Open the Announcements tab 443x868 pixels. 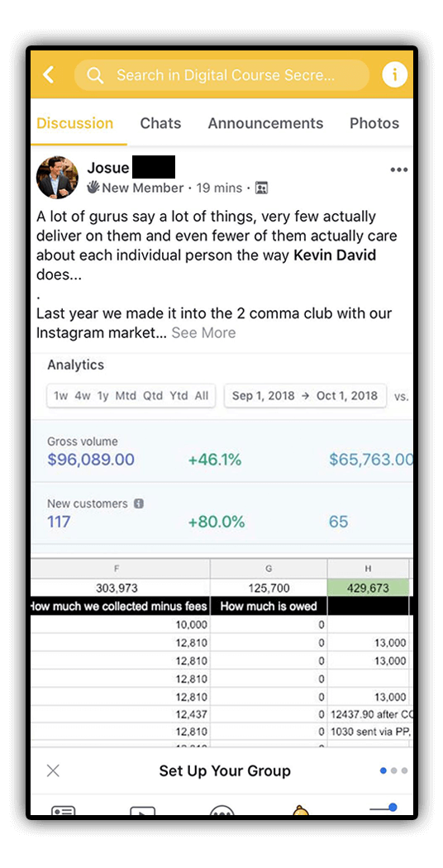pyautogui.click(x=265, y=123)
